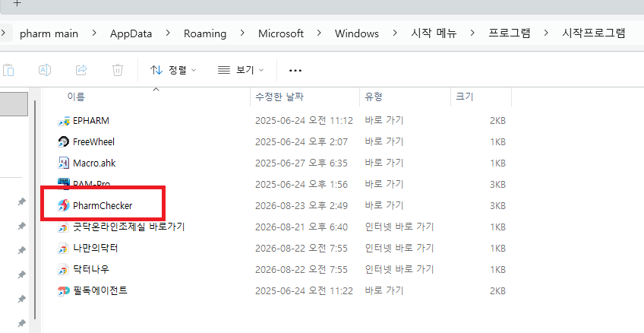This screenshot has height=333, width=644.
Task: Click the 필독에이전트 shortcut icon
Action: [63, 291]
